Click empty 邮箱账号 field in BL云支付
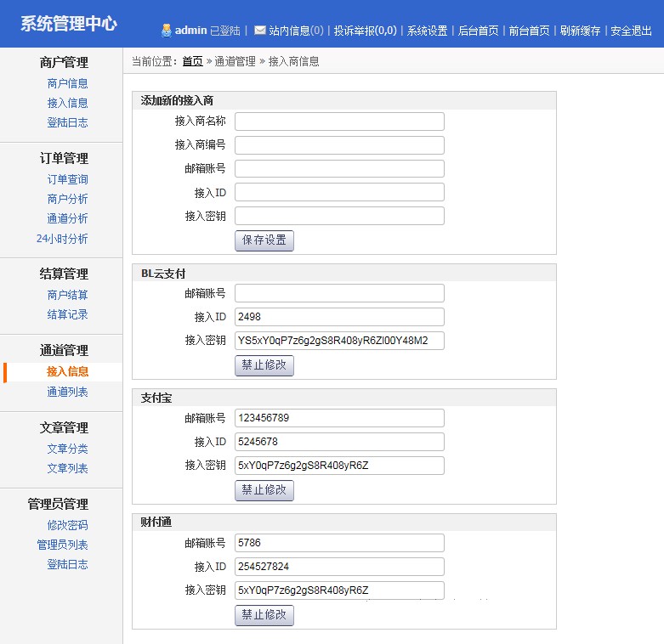Viewport: 664px width, 644px height. click(339, 293)
